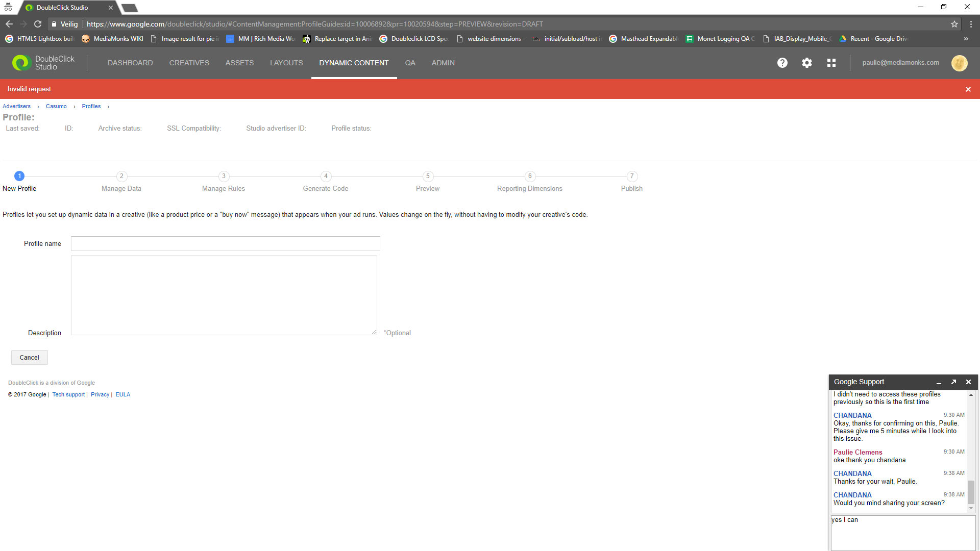Image resolution: width=980 pixels, height=551 pixels.
Task: Go back with the browser back arrow
Action: point(9,24)
